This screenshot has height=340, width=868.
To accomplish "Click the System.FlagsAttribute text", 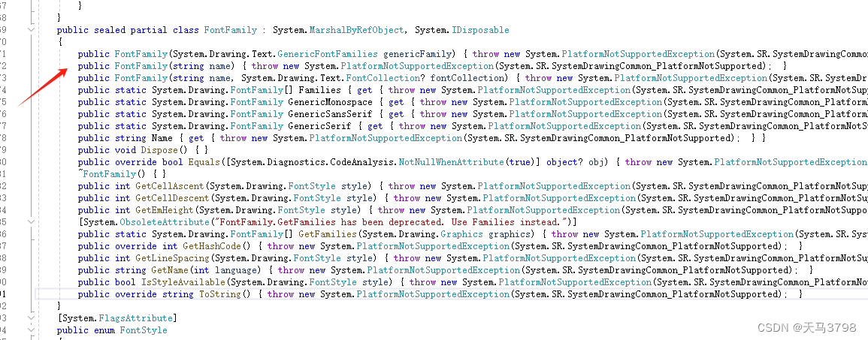I will [x=116, y=318].
